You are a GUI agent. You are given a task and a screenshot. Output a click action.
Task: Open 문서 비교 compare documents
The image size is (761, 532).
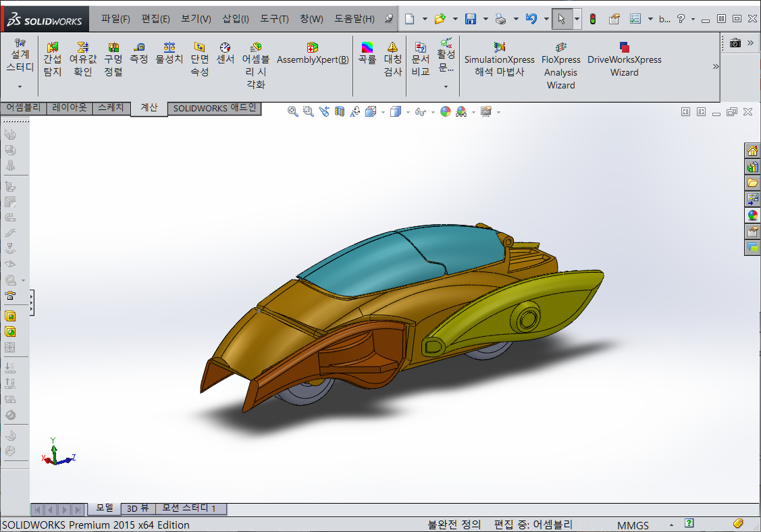point(420,59)
